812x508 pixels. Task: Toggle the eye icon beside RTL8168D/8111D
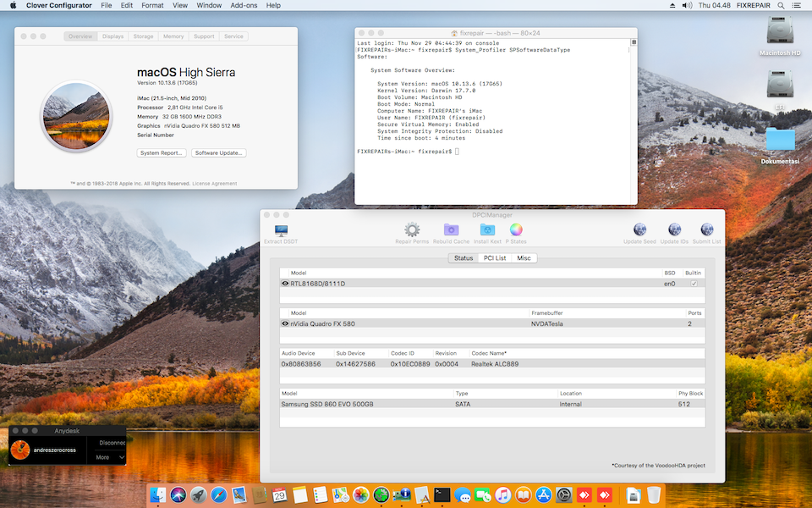[285, 284]
